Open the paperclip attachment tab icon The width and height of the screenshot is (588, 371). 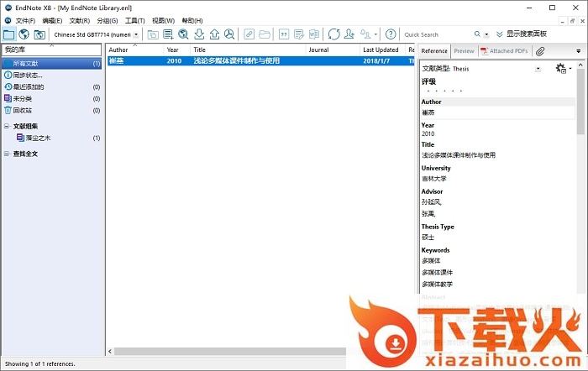point(541,51)
